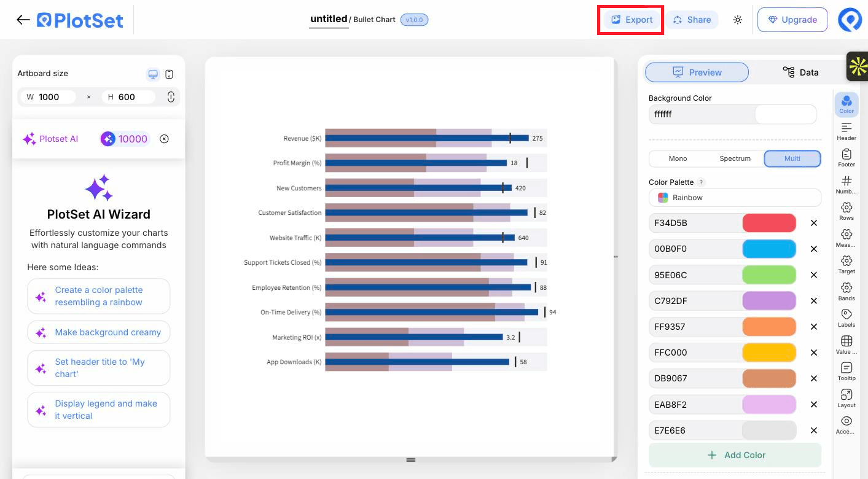Open the Footer settings in sidebar
This screenshot has width=868, height=479.
pos(846,158)
